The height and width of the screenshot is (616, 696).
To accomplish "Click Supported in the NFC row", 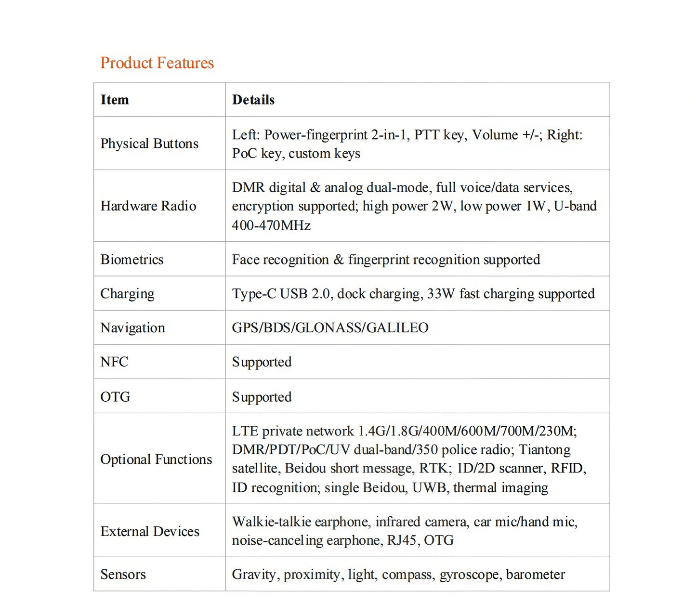I will coord(262,362).
